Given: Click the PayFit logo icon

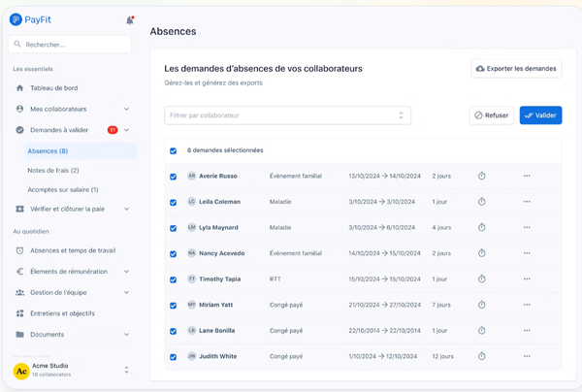Looking at the screenshot, I should point(16,19).
